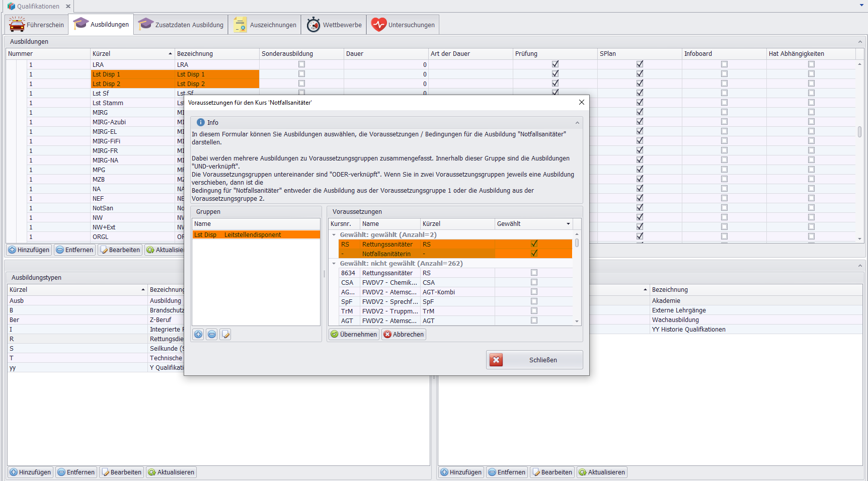Toggle Sonderausbildung checkbox for the LRA row
Screen dimensions: 868x481
[x=301, y=64]
